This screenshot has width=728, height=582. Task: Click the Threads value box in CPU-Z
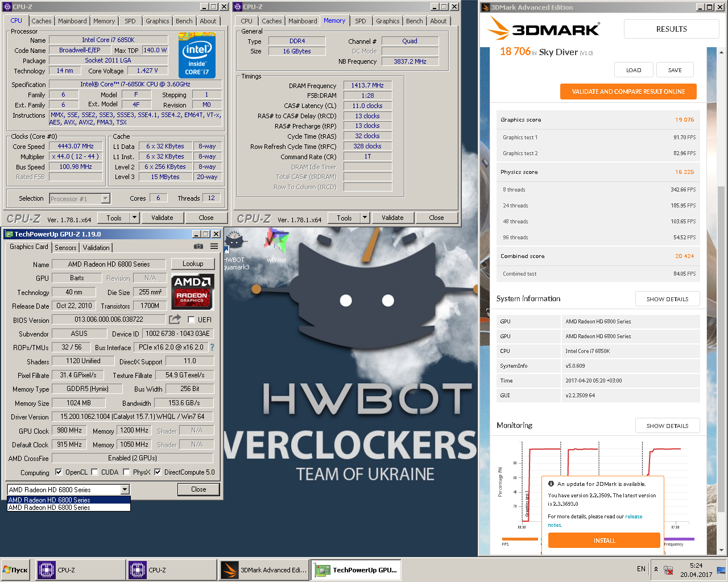coord(211,198)
